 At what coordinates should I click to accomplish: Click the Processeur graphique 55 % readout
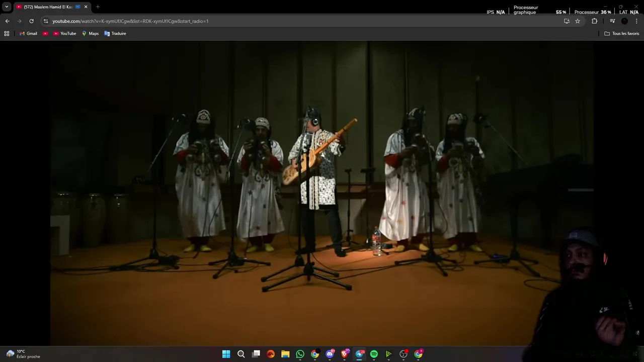[540, 10]
